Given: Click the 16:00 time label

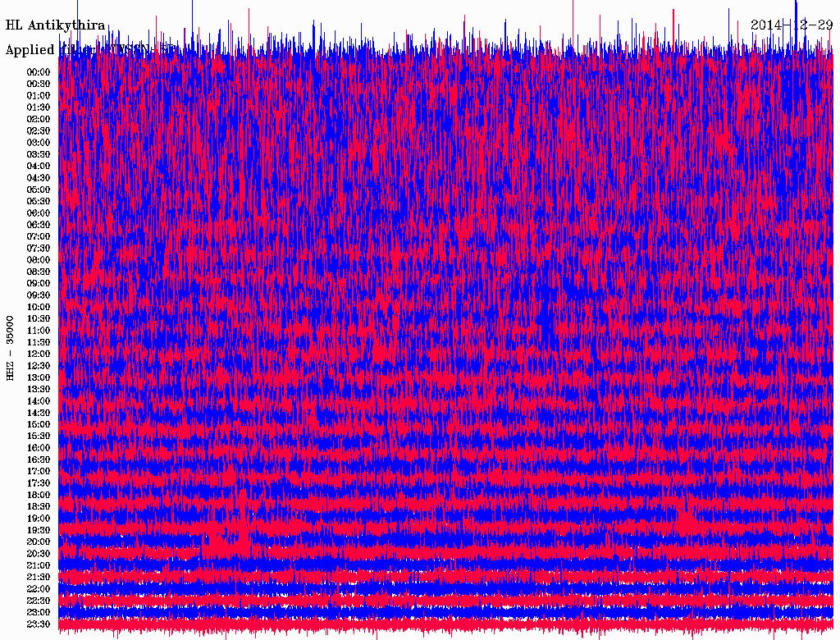Looking at the screenshot, I should point(39,448).
